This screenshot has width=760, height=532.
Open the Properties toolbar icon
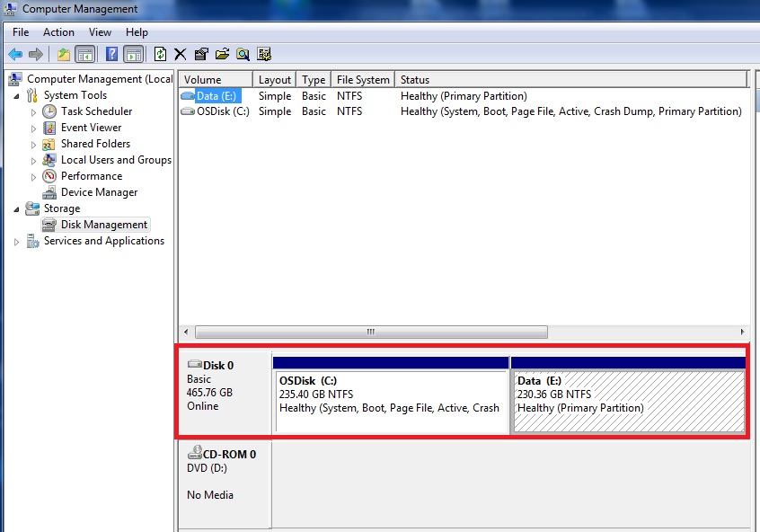coord(201,54)
